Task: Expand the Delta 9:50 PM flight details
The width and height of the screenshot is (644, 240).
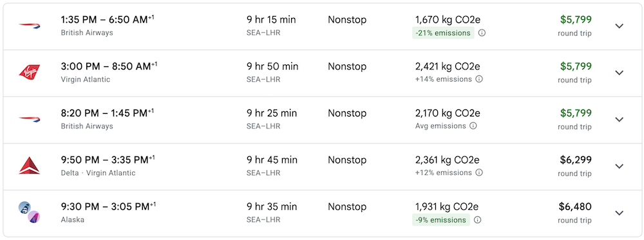Action: pos(620,166)
